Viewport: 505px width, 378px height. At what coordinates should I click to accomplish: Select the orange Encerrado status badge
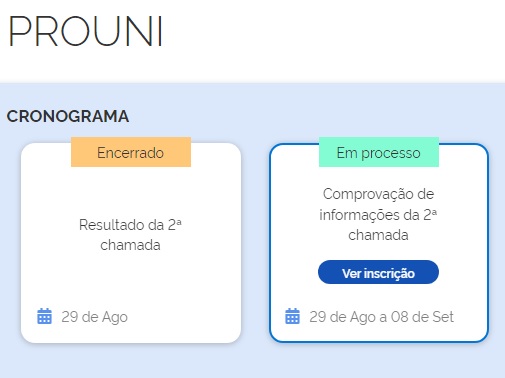pyautogui.click(x=131, y=152)
